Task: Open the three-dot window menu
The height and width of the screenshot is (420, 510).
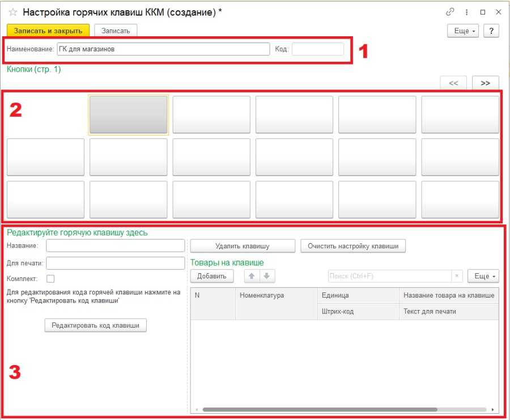Action: click(x=466, y=12)
